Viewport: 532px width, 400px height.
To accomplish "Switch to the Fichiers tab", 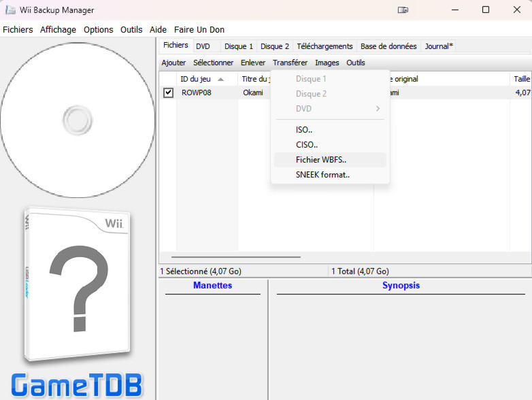I will (x=176, y=45).
